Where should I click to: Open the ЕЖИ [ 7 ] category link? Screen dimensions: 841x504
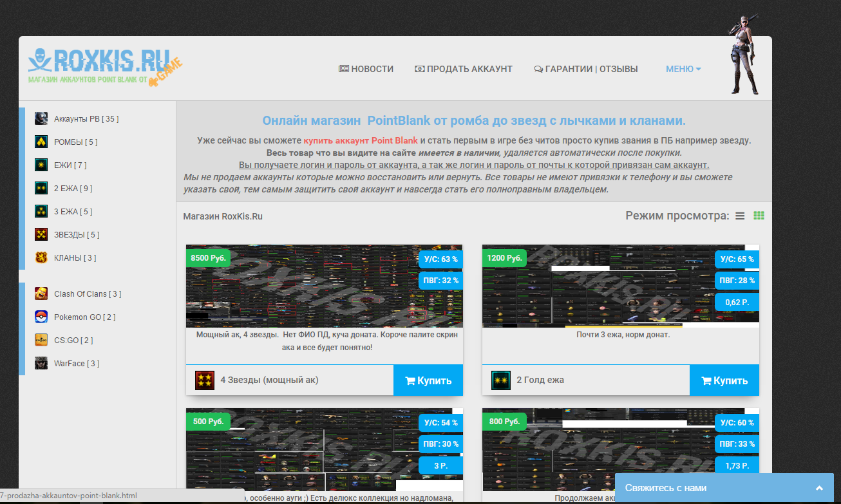(70, 165)
